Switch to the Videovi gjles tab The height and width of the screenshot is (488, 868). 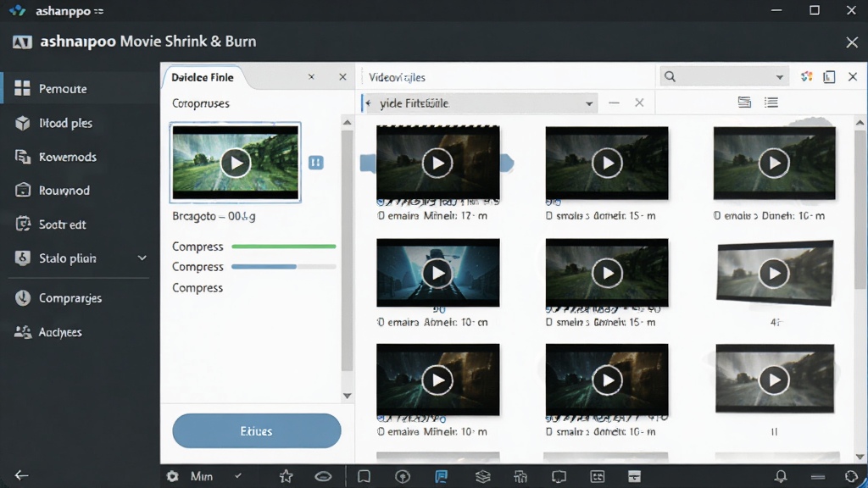point(397,77)
